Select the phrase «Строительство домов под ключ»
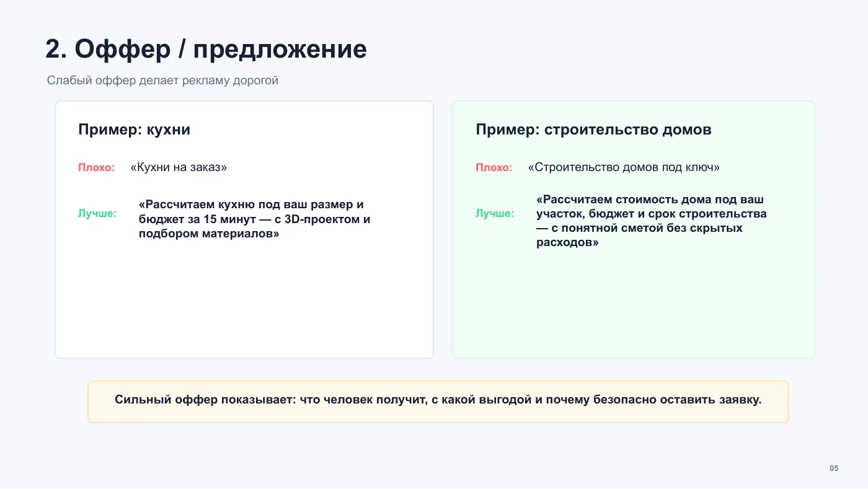868x489 pixels. click(624, 167)
